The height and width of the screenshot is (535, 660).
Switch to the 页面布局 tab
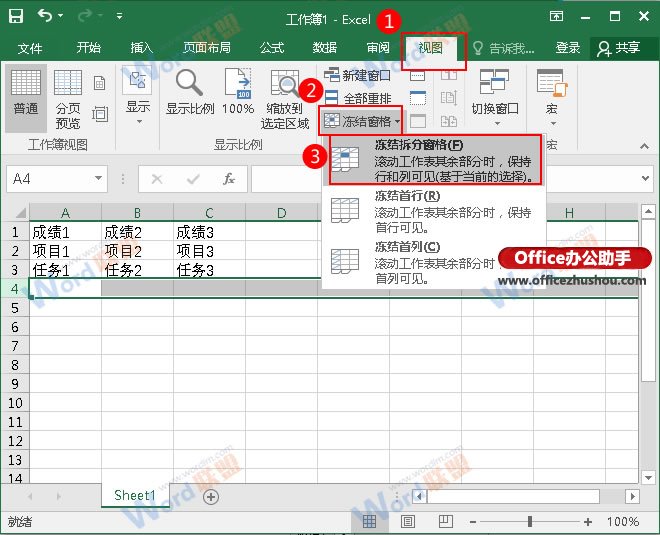coord(207,48)
